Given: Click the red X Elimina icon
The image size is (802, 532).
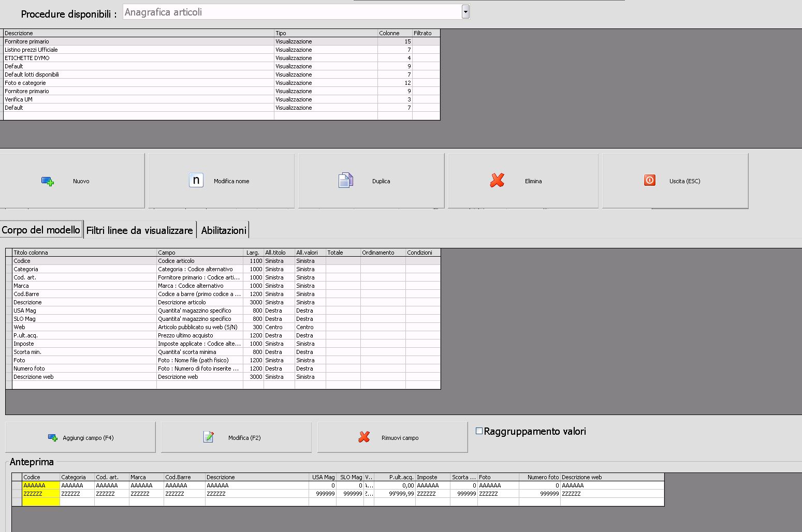Looking at the screenshot, I should (497, 180).
